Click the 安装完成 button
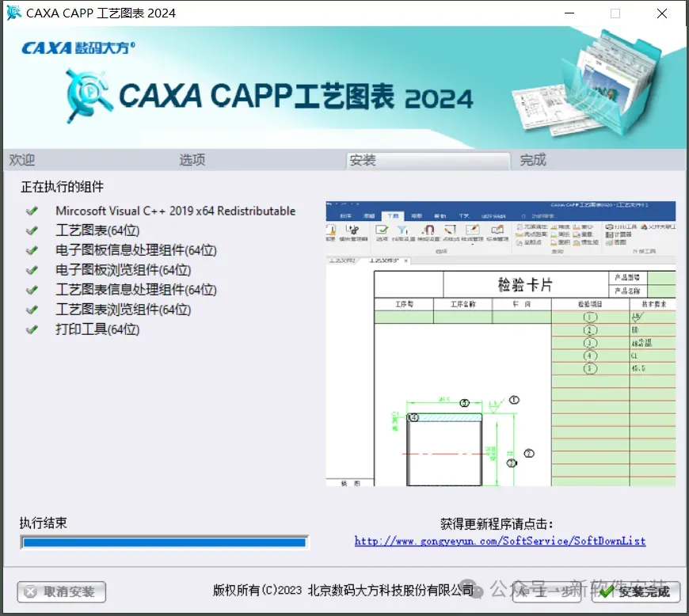The height and width of the screenshot is (616, 689). 636,591
